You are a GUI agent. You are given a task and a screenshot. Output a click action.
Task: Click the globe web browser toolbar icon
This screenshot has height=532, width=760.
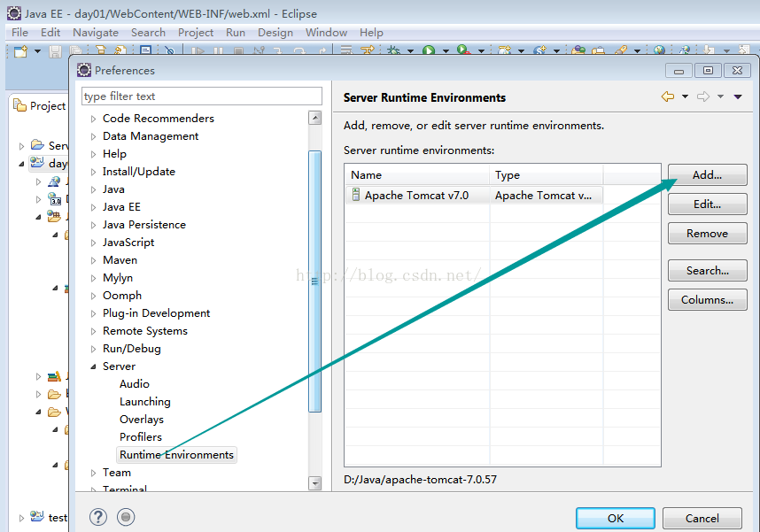pyautogui.click(x=659, y=50)
